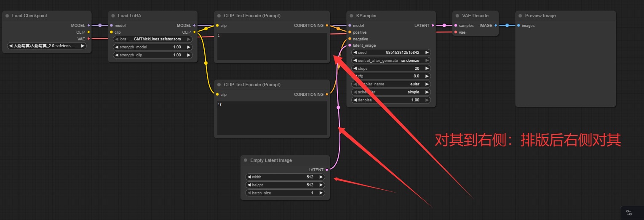Click the VAE output port on Load Checkpoint
Screen dimensions: 644x220
[x=88, y=39]
